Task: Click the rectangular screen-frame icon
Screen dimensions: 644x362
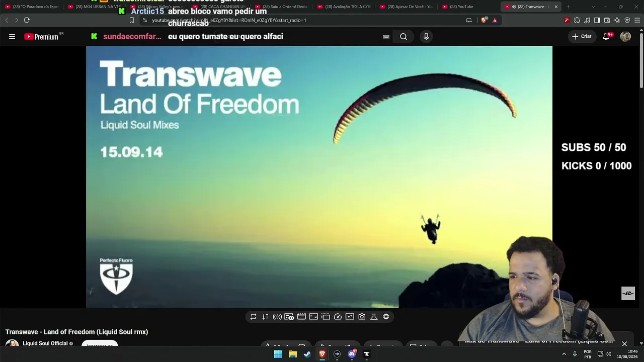Action: coord(313,317)
